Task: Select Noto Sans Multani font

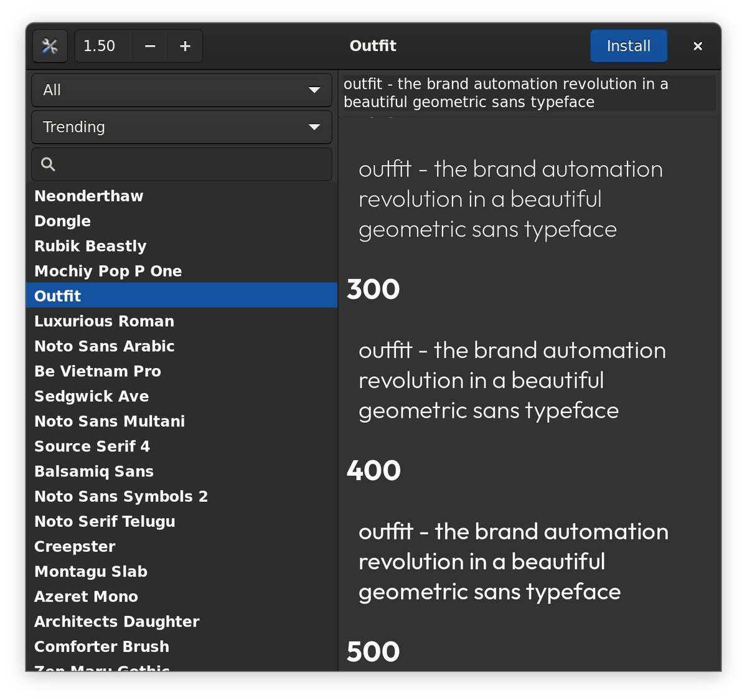Action: [182, 421]
